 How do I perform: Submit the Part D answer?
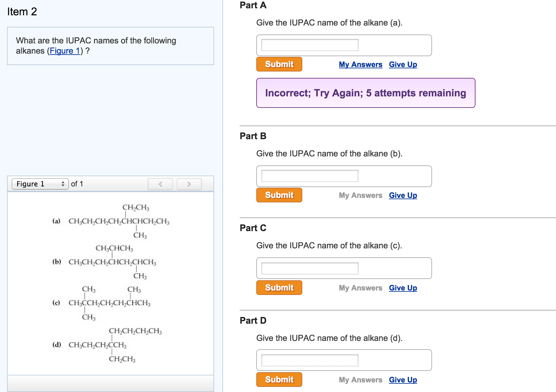(x=279, y=380)
